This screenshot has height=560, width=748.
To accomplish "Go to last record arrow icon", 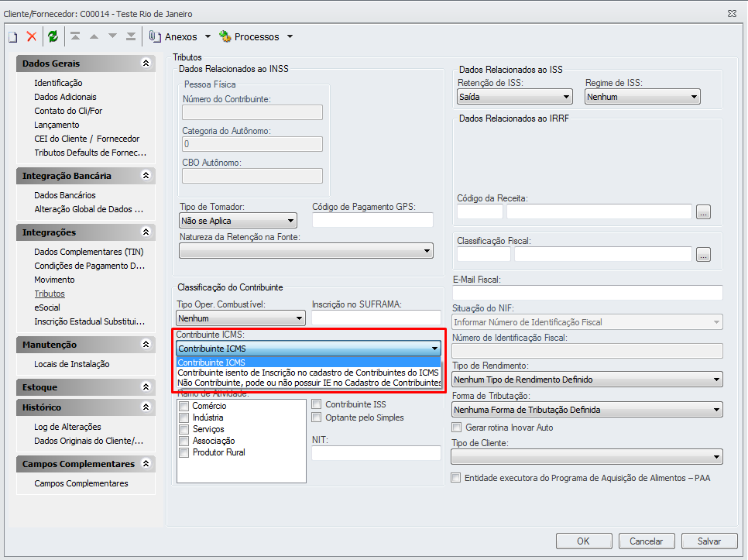I will click(x=131, y=36).
